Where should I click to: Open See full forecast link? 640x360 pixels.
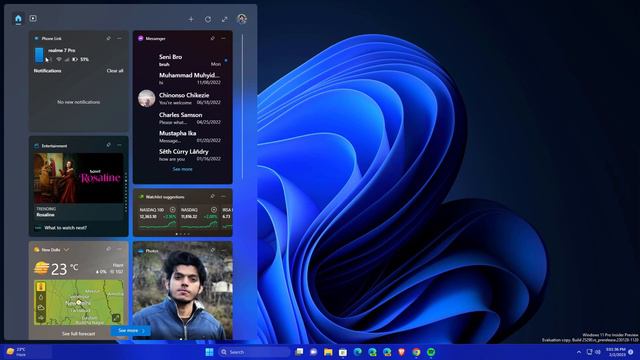[x=78, y=333]
